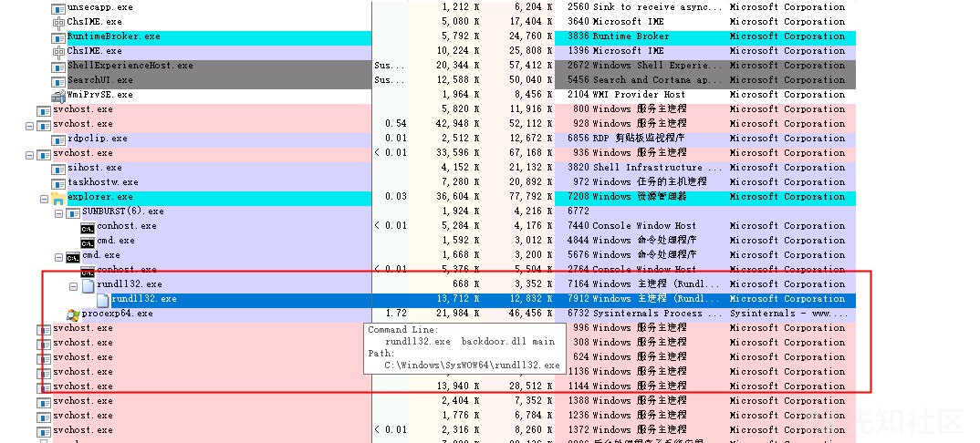Click the Windows 任务的主机进程 description
980x443 pixels.
pyautogui.click(x=649, y=181)
